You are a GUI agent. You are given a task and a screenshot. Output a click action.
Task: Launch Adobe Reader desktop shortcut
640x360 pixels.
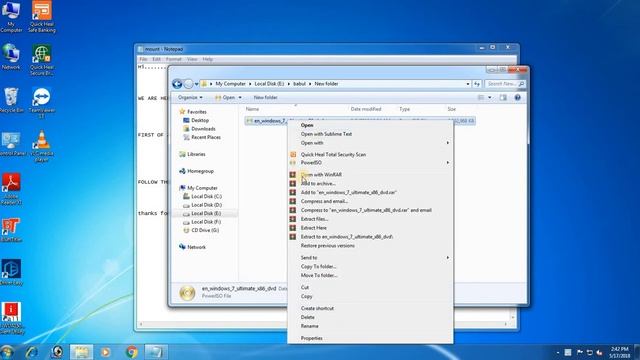[11, 189]
